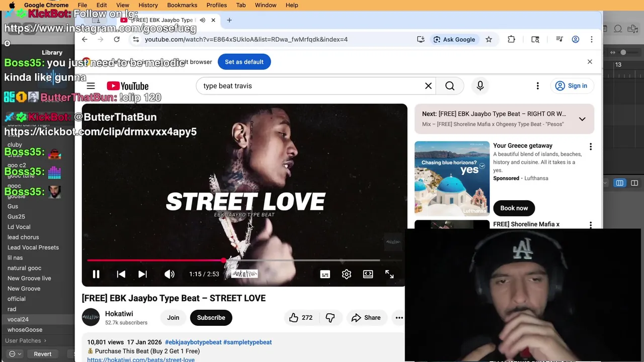
Task: Share the Street Love video
Action: point(366,318)
